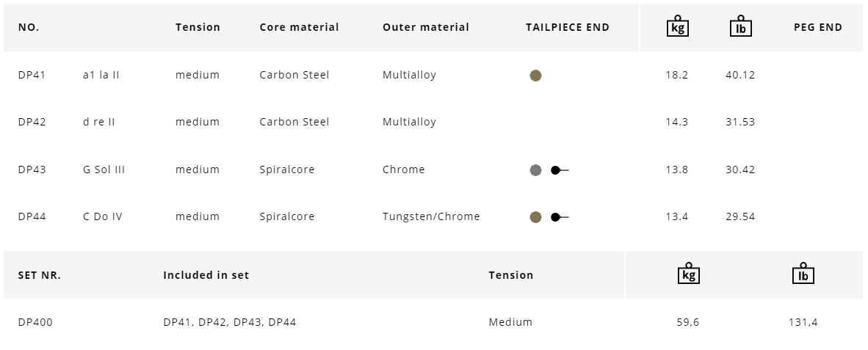Image resolution: width=868 pixels, height=350 pixels.
Task: Select the gray color dot for DP43
Action: tap(535, 170)
